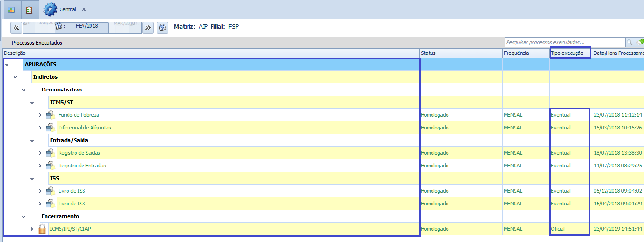Select the Indiretos tree label
This screenshot has height=242, width=644.
45,77
